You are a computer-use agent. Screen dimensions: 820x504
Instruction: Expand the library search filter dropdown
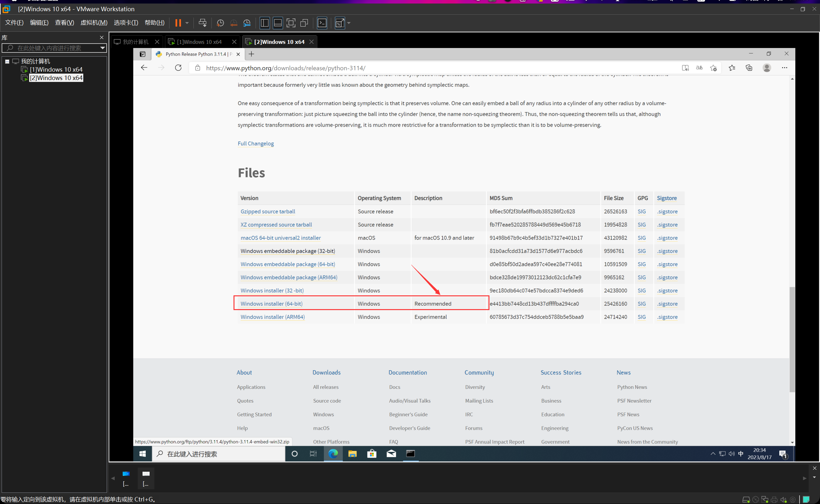point(103,48)
